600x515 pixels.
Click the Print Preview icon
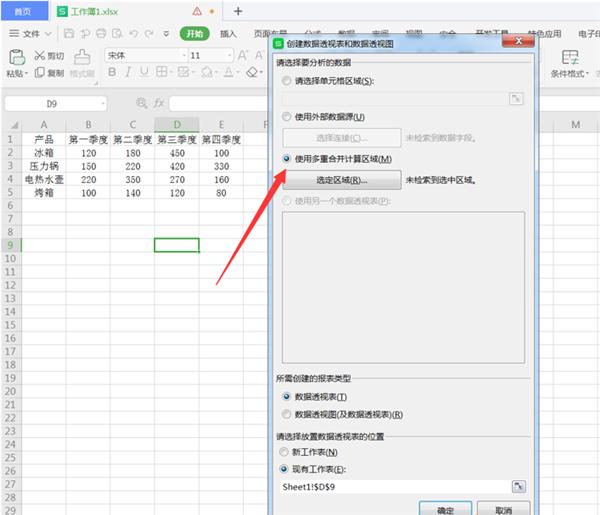[x=117, y=33]
